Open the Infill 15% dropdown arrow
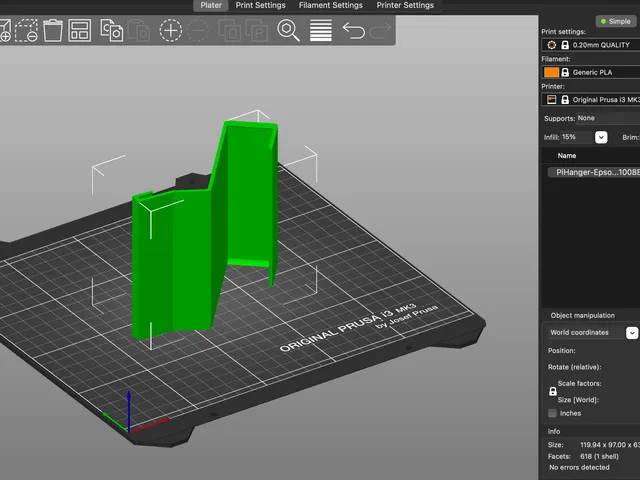This screenshot has height=480, width=640. [x=601, y=137]
